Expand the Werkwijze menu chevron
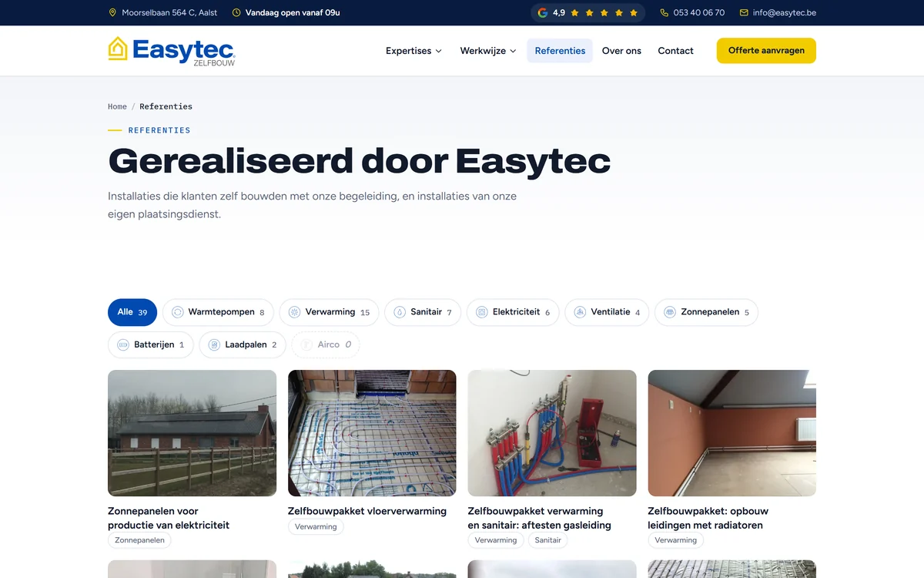This screenshot has width=924, height=578. point(513,51)
